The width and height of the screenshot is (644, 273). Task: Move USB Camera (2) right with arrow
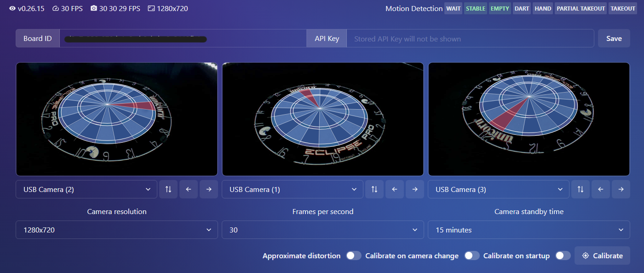click(x=209, y=189)
